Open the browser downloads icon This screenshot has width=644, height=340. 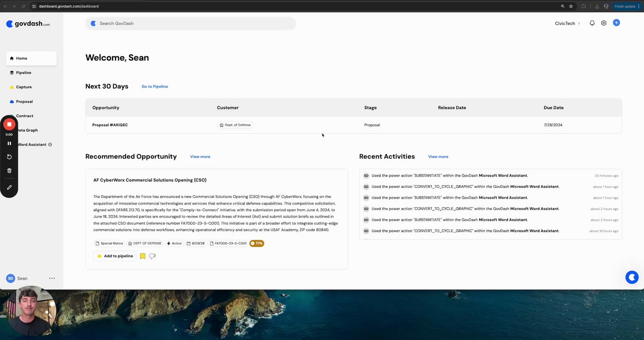pos(597,6)
